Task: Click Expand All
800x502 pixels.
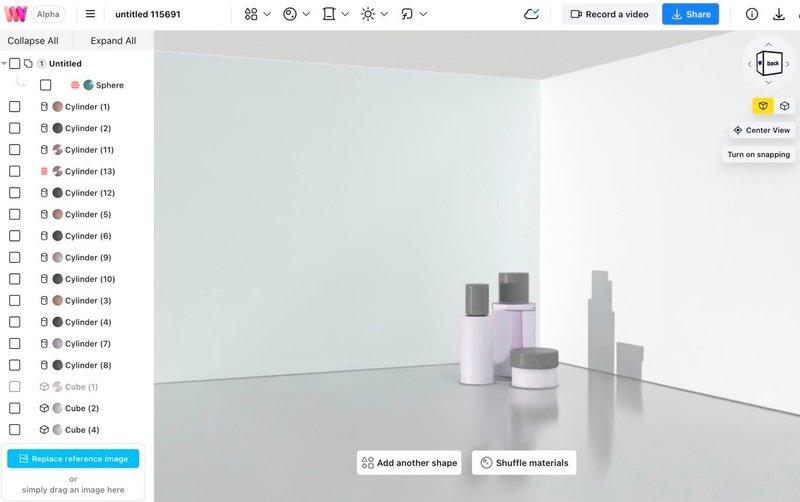Action: (x=113, y=41)
